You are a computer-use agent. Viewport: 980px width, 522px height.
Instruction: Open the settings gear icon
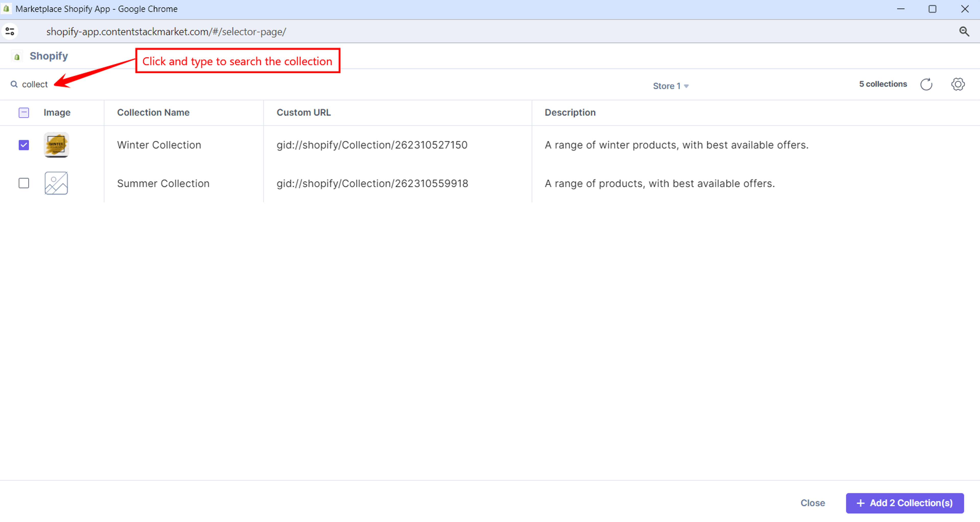(x=958, y=84)
